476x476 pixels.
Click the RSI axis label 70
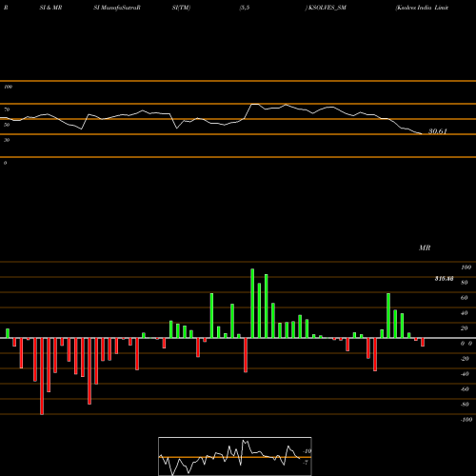[x=7, y=109]
